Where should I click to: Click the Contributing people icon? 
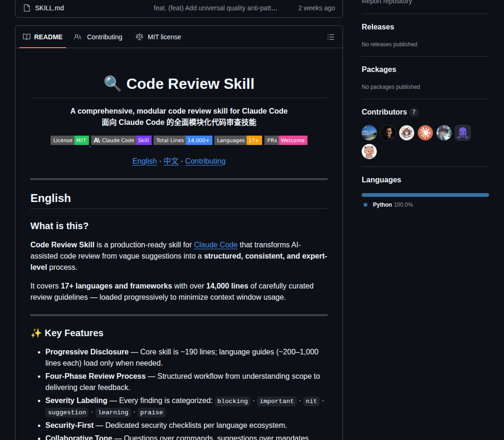(78, 37)
